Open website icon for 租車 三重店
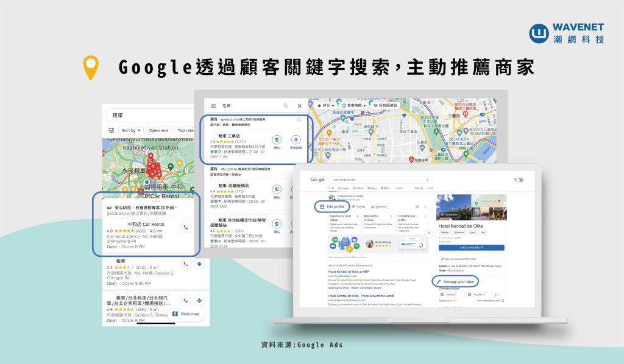This screenshot has width=624, height=364. [277, 140]
